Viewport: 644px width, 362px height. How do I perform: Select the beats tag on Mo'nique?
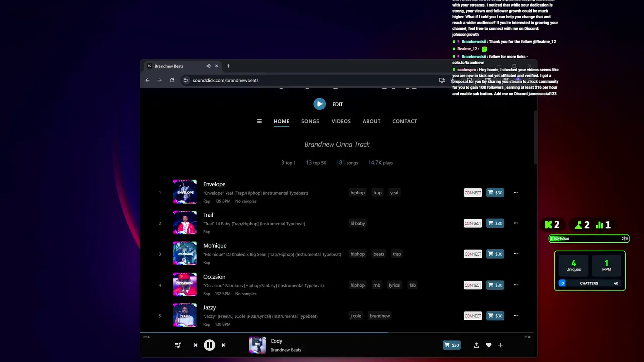coord(379,254)
